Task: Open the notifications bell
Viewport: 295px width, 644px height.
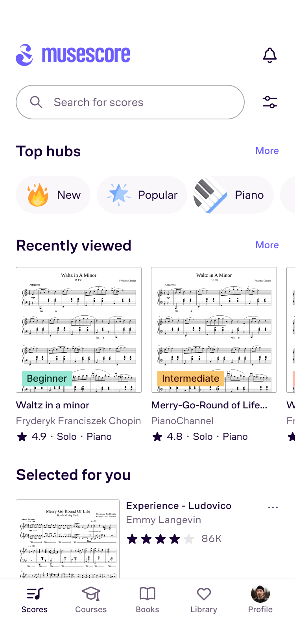Action: (x=270, y=55)
